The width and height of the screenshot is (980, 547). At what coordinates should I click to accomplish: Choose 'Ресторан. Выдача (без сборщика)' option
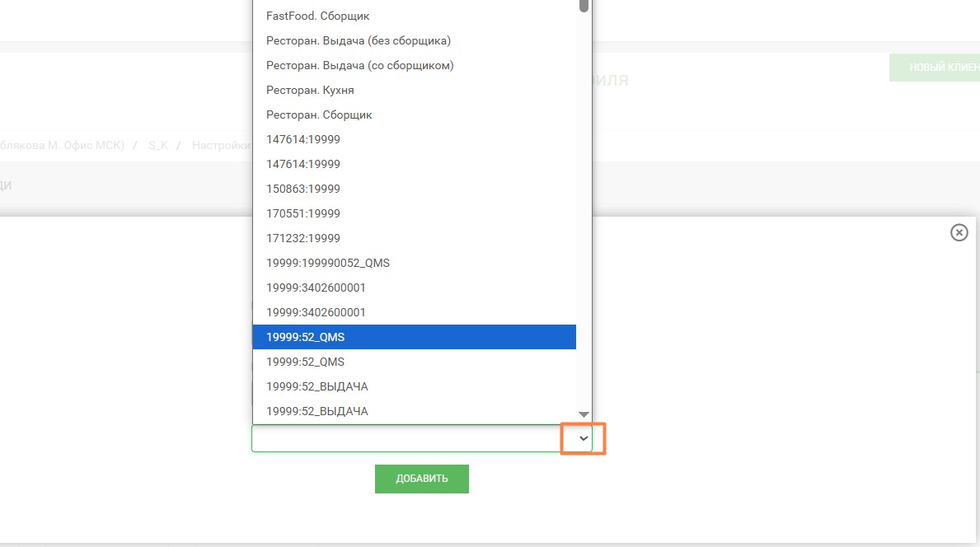358,40
